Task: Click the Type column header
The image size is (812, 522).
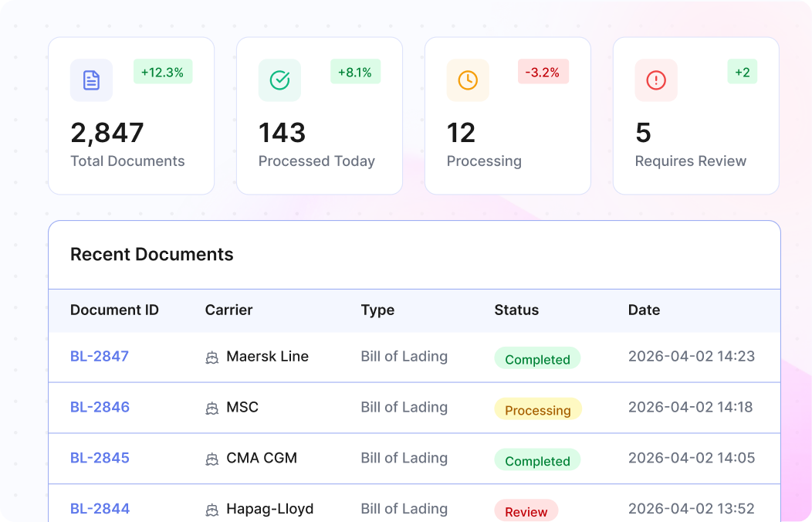Action: (x=377, y=310)
